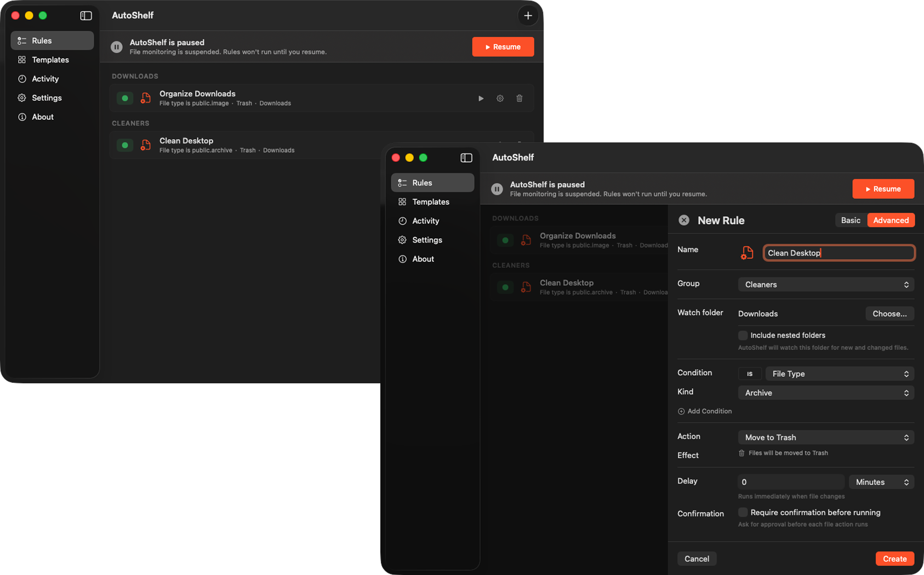Click the Organize Downloads file icon, back window
The height and width of the screenshot is (575, 924).
[x=146, y=99]
